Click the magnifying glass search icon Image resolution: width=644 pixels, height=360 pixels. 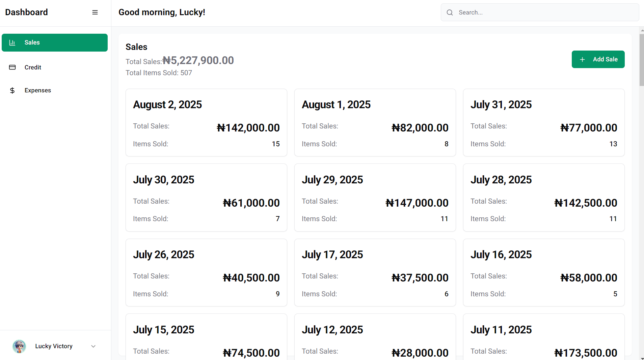click(450, 12)
